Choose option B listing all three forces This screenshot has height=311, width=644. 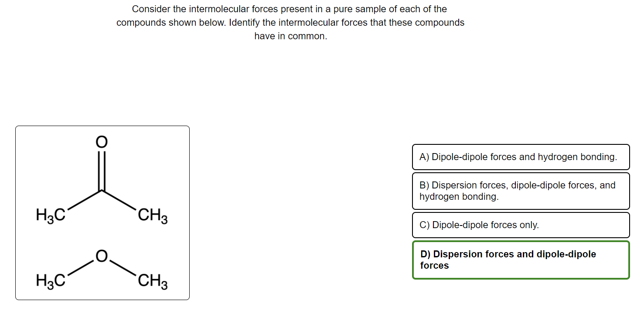(521, 191)
